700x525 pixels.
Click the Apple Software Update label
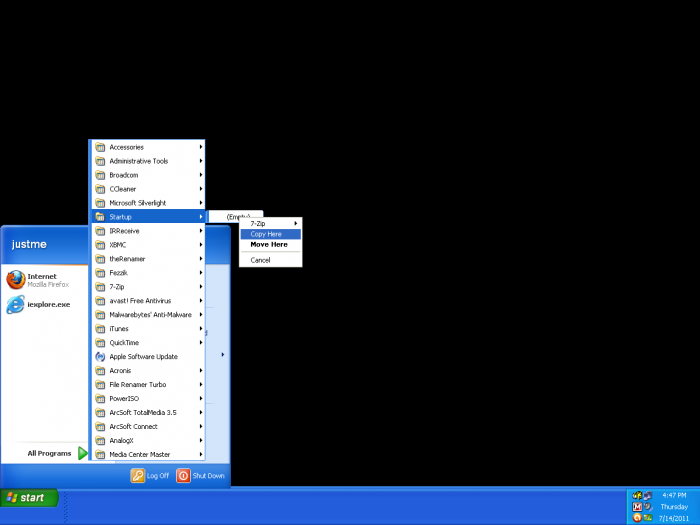click(x=143, y=357)
